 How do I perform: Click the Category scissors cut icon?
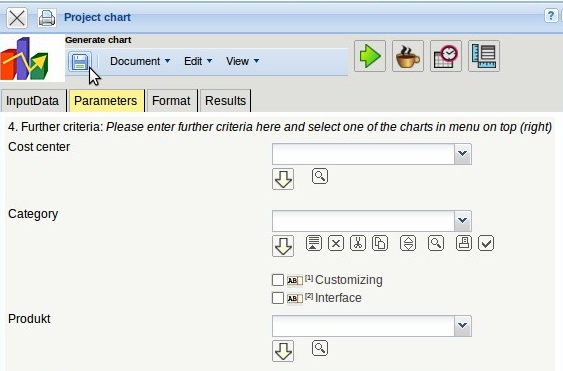358,243
